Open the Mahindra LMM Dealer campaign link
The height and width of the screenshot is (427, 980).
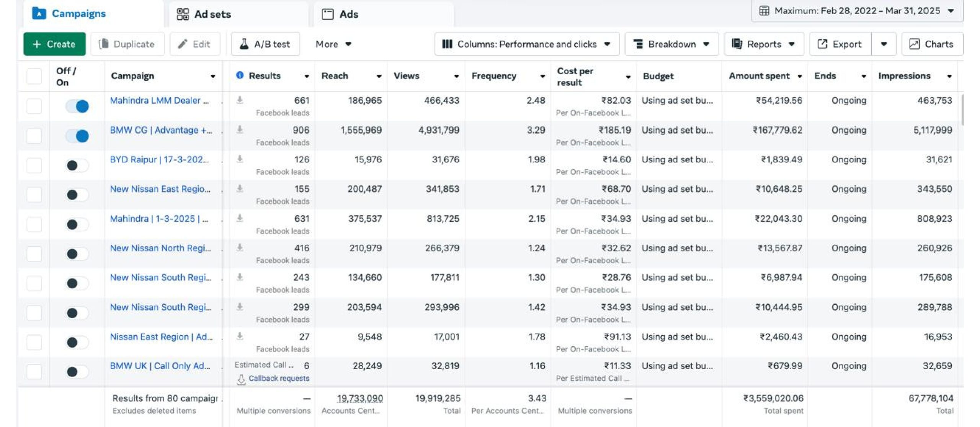click(x=159, y=100)
